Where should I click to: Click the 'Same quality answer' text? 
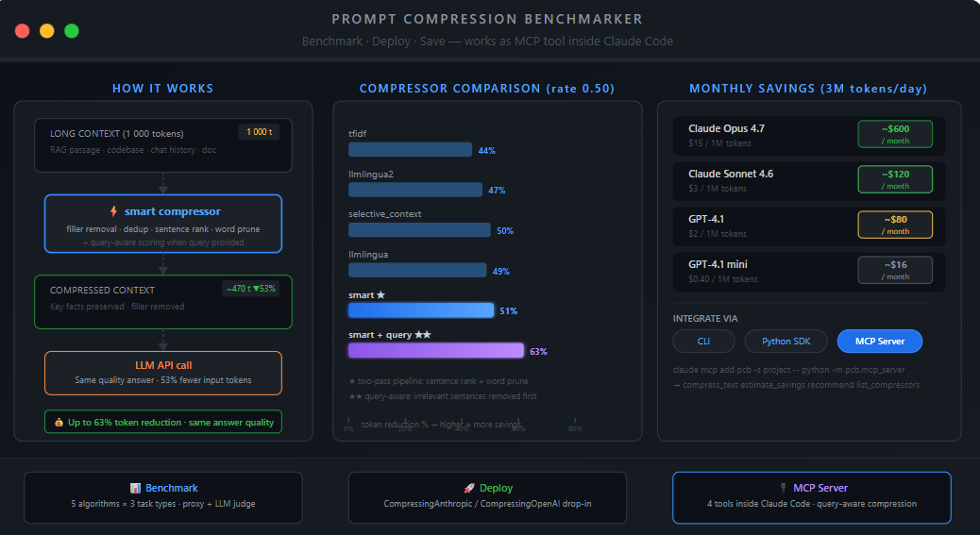click(163, 379)
